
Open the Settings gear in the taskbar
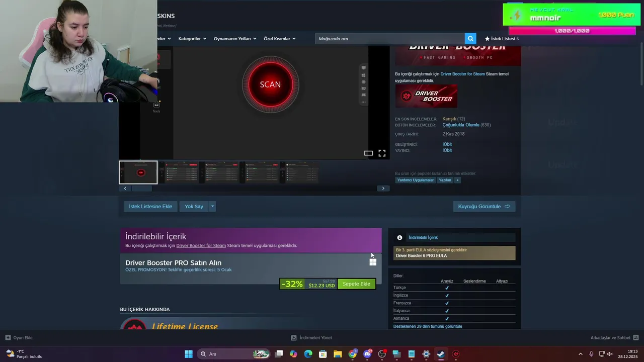point(426,354)
